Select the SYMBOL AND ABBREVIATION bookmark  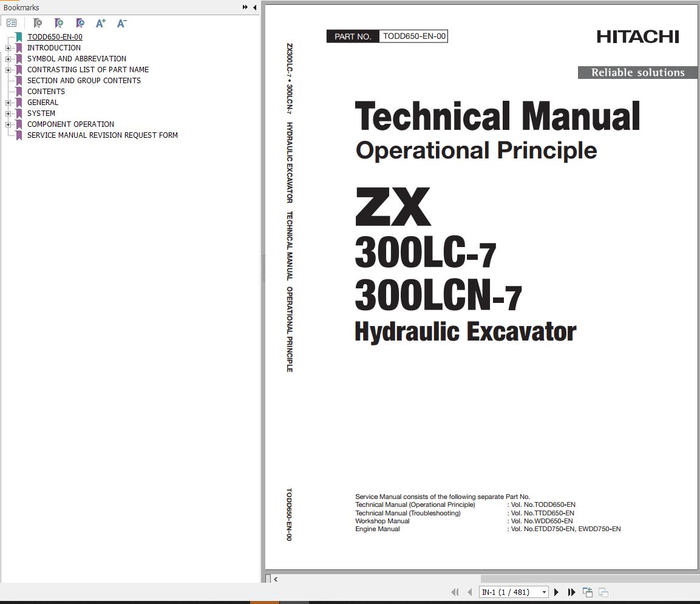(76, 58)
